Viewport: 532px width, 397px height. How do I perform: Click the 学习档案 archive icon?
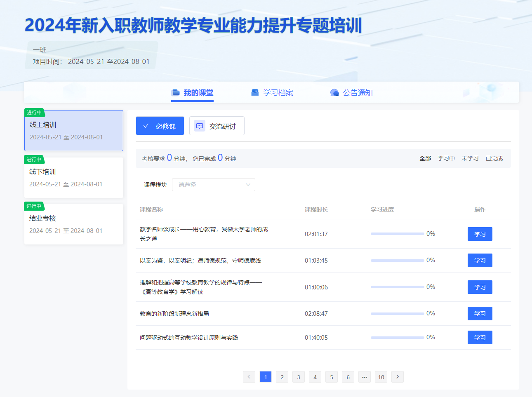(255, 92)
